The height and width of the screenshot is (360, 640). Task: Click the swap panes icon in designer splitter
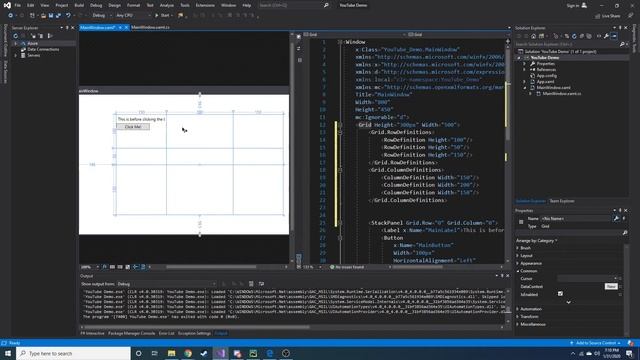299,48
